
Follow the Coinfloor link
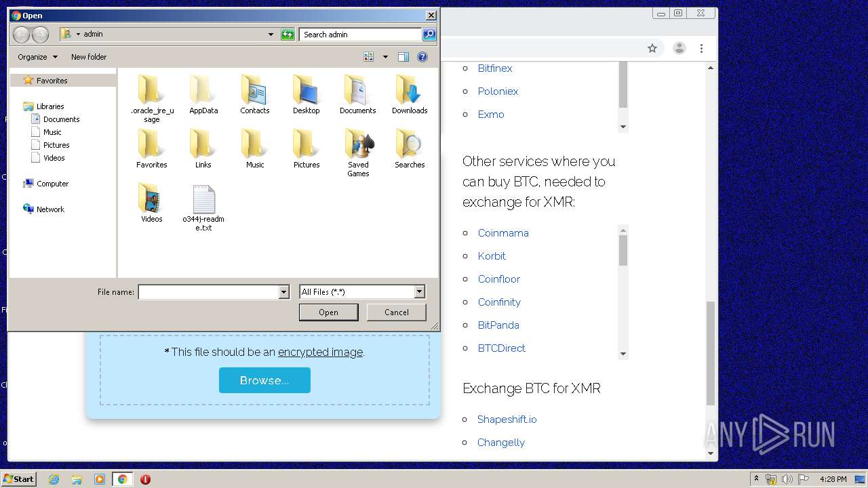499,279
